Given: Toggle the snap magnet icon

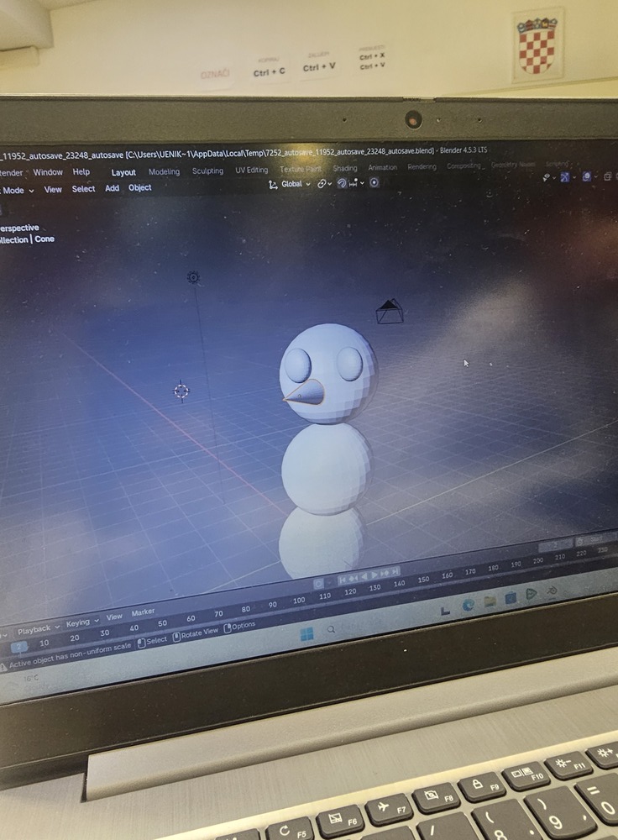Looking at the screenshot, I should [343, 183].
